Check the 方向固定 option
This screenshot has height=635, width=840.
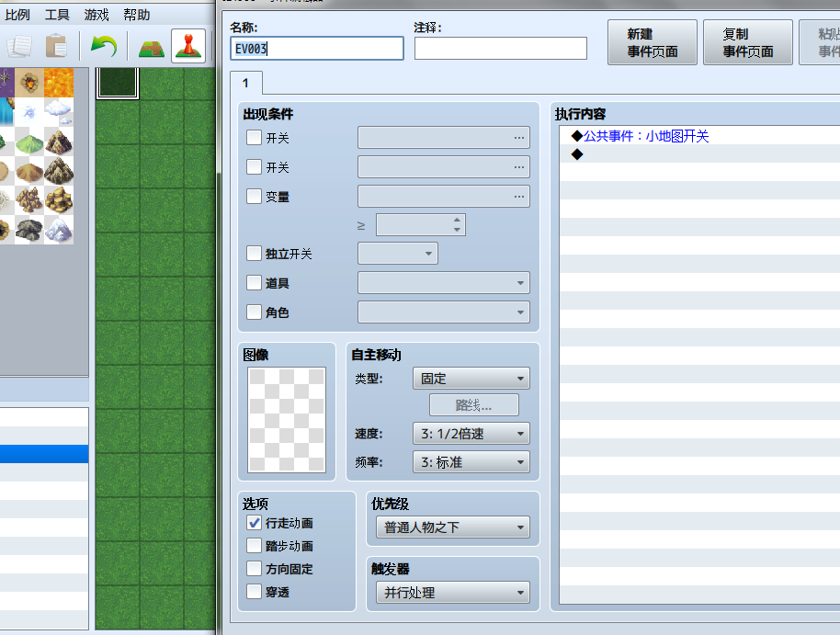coord(254,569)
